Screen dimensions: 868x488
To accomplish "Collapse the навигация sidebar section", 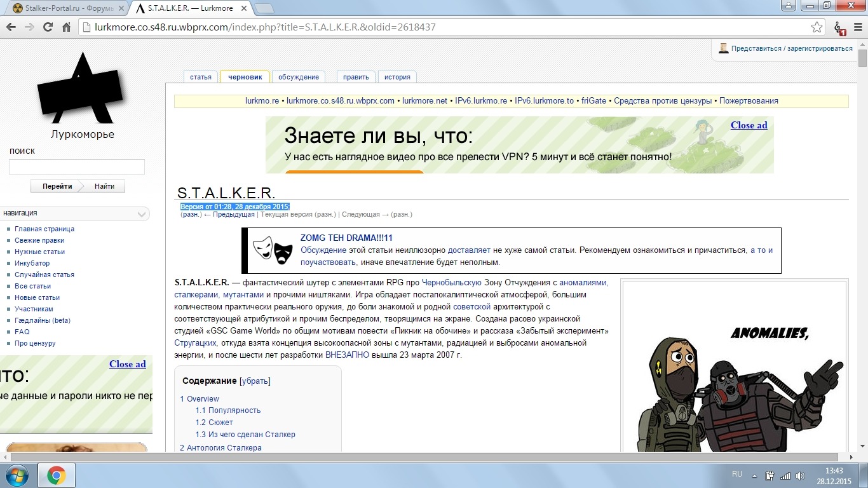I will [x=143, y=214].
